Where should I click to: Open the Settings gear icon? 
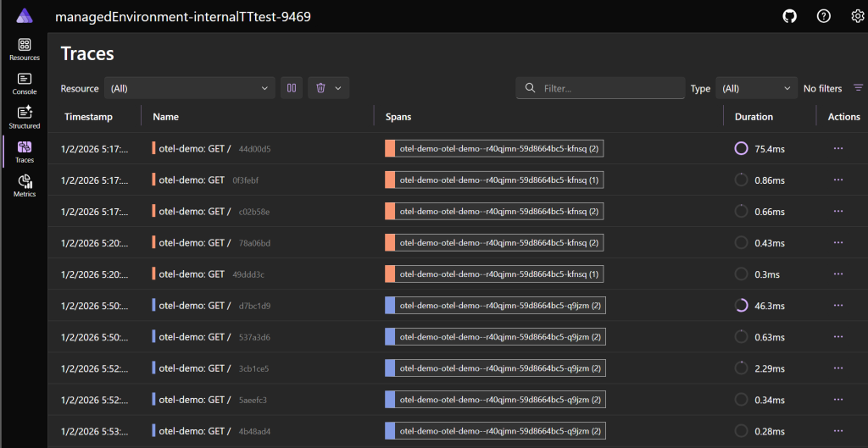point(857,16)
